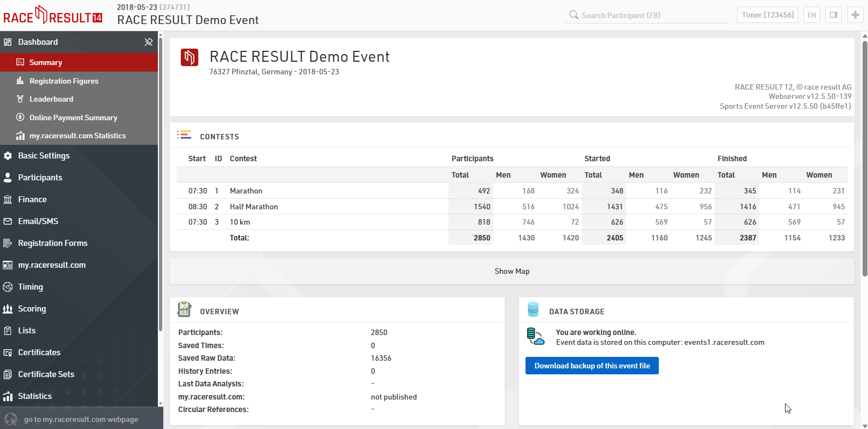Click Show Map bar
This screenshot has width=868, height=429.
pos(512,271)
